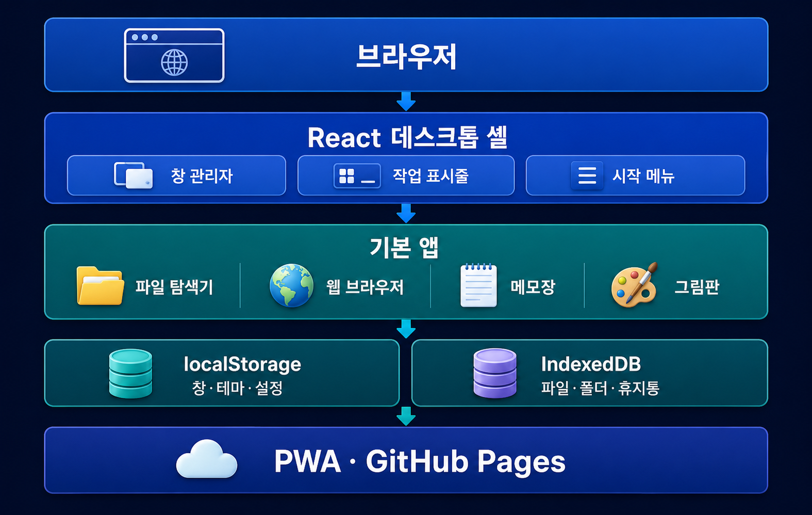Viewport: 812px width, 515px height.
Task: Click the 파일 · 폴더 · 휴지통 subtitle
Action: [x=600, y=388]
